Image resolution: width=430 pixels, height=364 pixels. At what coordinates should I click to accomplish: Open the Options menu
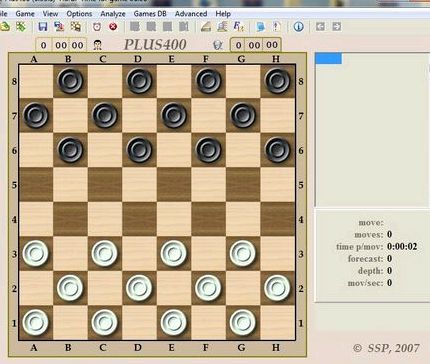tap(79, 14)
